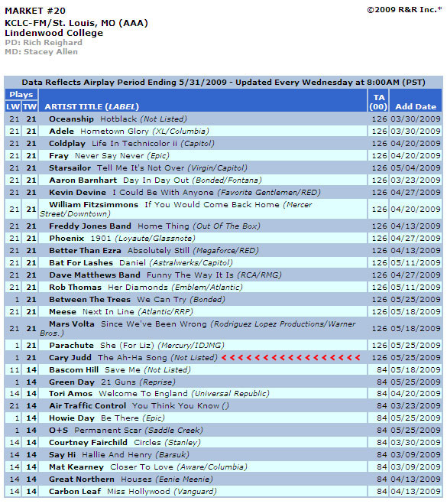
Task: Click add date 03/09/2009 in Say Hi row
Action: pos(416,454)
